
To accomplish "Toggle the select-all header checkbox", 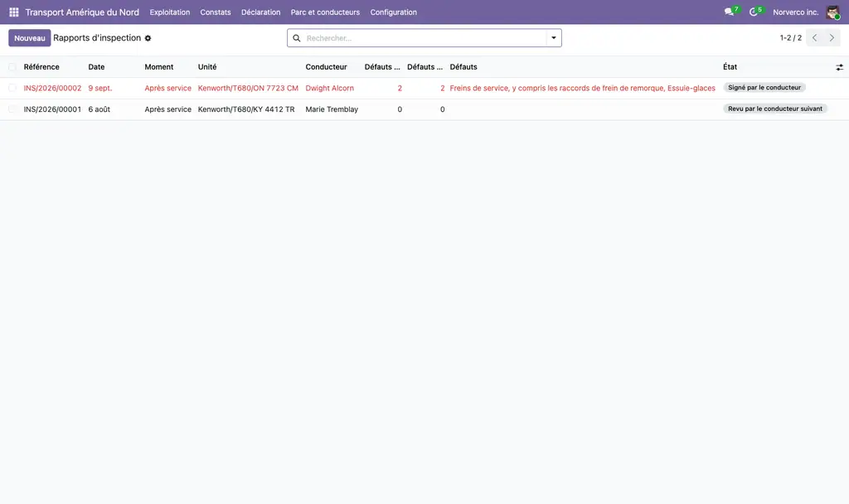I will [x=12, y=67].
